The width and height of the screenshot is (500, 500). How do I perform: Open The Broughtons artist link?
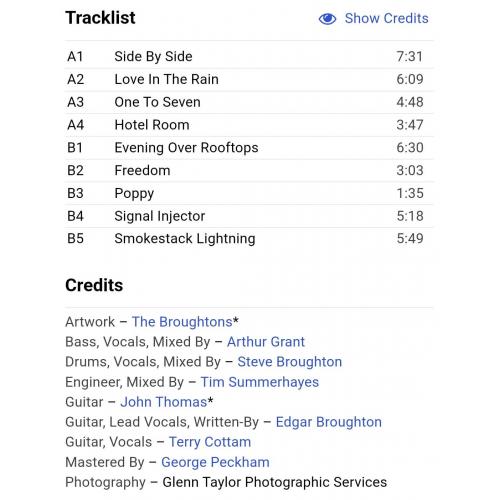pyautogui.click(x=182, y=322)
